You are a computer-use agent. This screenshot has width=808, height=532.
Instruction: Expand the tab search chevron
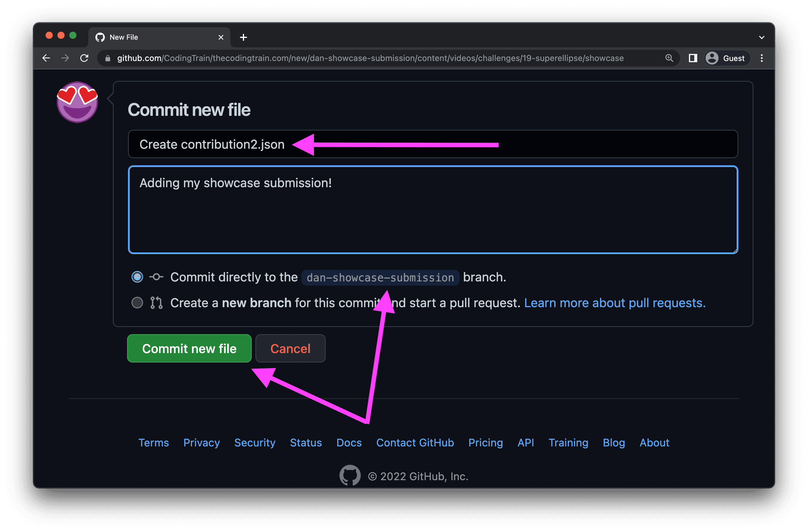(762, 37)
